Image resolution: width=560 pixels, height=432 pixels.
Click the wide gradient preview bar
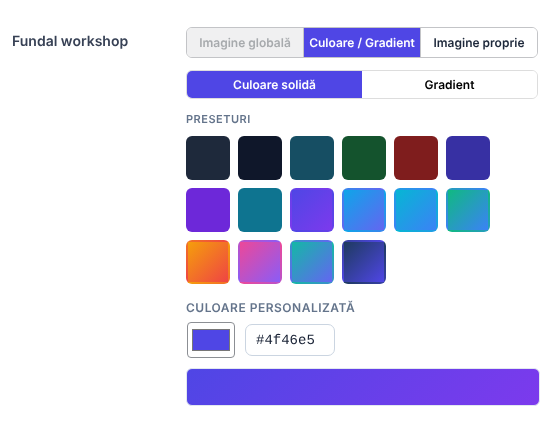pos(362,387)
